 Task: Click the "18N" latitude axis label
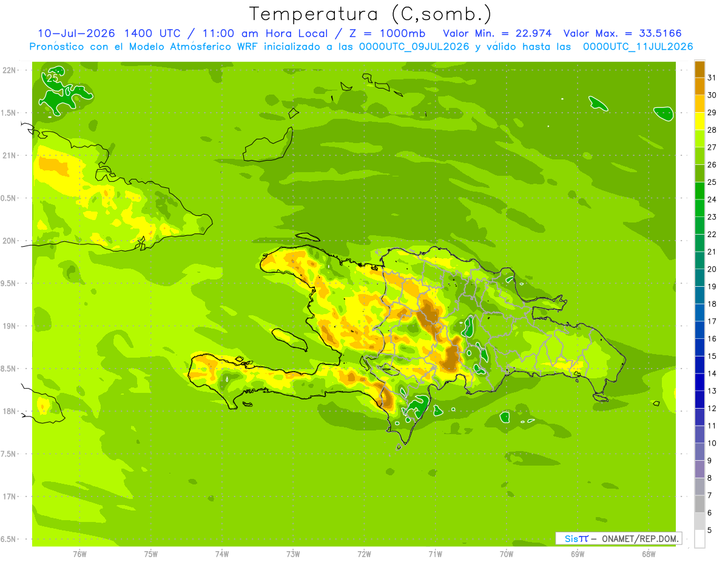[10, 411]
